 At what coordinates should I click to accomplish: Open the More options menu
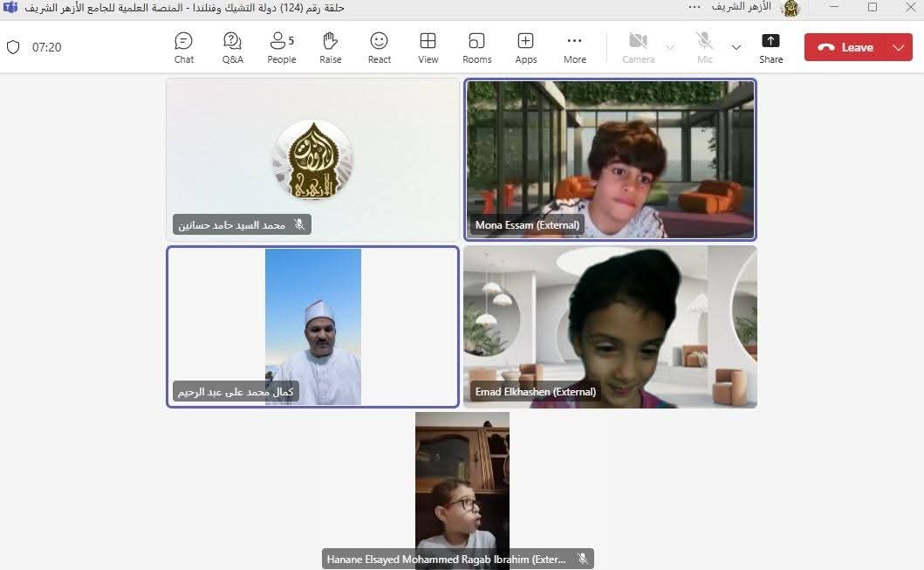coord(574,47)
